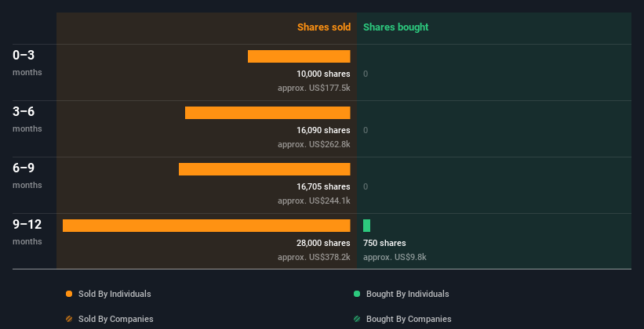This screenshot has width=644, height=329.
Task: Select the Shares bought column header
Action: [x=396, y=27]
